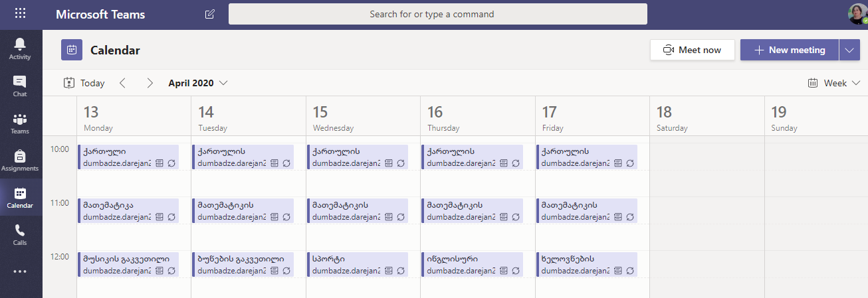
Task: Click notes icon on Friday 11:00 მათემატიკის meeting
Action: [617, 216]
